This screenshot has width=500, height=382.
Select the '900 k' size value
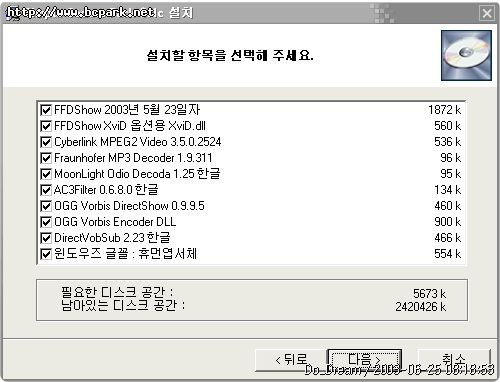coord(448,222)
